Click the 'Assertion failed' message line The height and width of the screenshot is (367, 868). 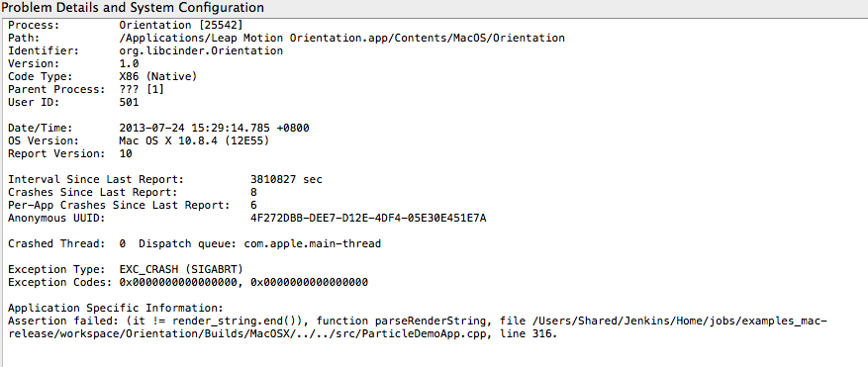pyautogui.click(x=418, y=321)
